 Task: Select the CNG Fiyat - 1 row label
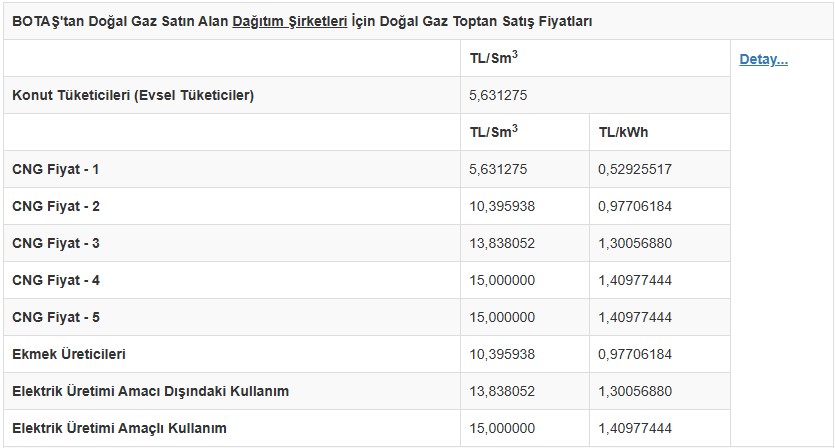(x=55, y=169)
